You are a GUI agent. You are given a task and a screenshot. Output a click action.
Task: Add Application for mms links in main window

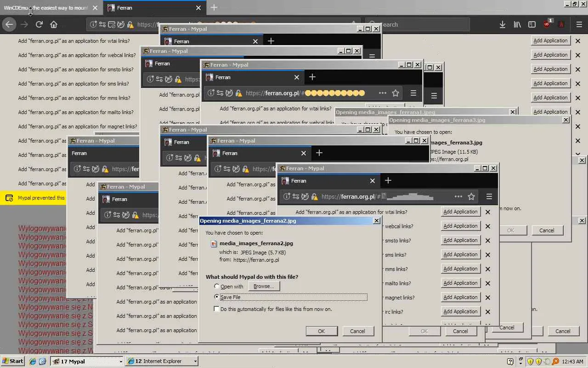550,98
